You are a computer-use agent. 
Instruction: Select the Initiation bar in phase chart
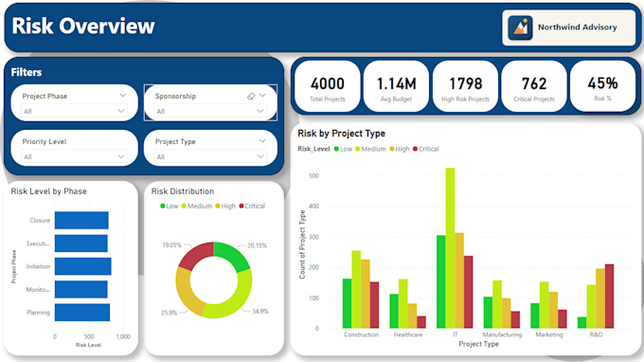(x=83, y=266)
